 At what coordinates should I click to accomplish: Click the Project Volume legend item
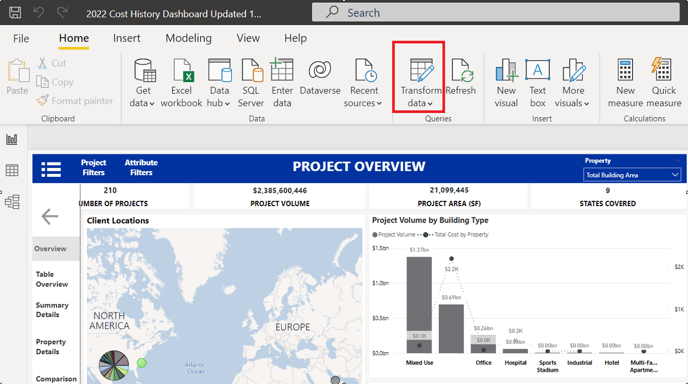coord(394,235)
